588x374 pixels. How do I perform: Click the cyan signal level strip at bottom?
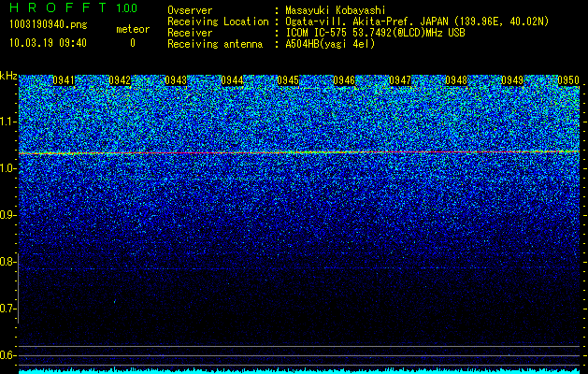(299, 371)
